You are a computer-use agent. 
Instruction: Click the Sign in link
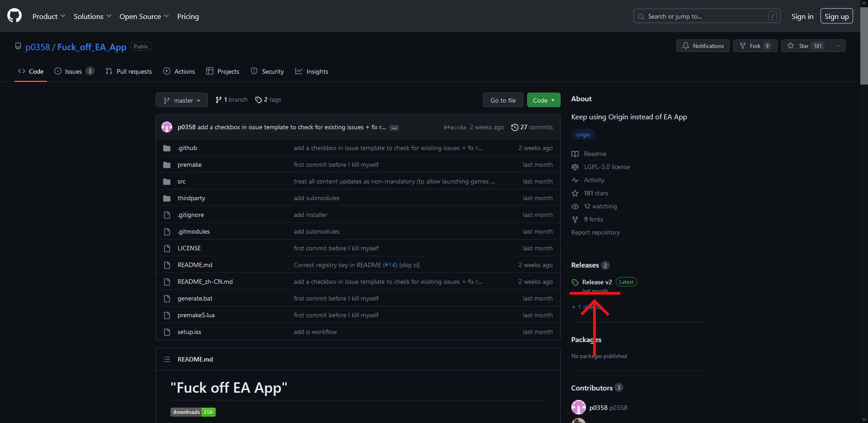click(802, 16)
